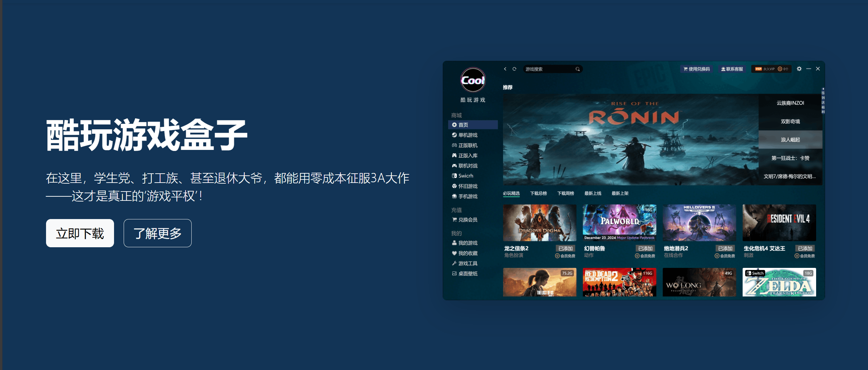Click the Cool round logo
868x370 pixels.
pyautogui.click(x=473, y=80)
